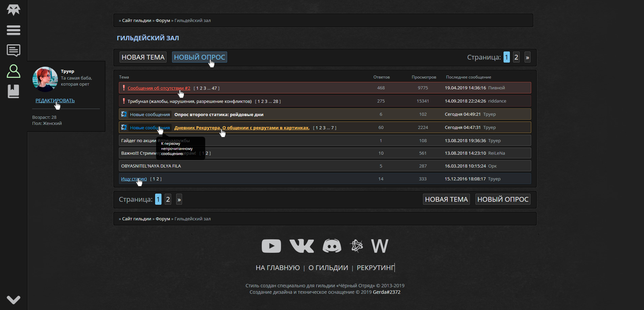Open the VK social network icon

pyautogui.click(x=302, y=246)
